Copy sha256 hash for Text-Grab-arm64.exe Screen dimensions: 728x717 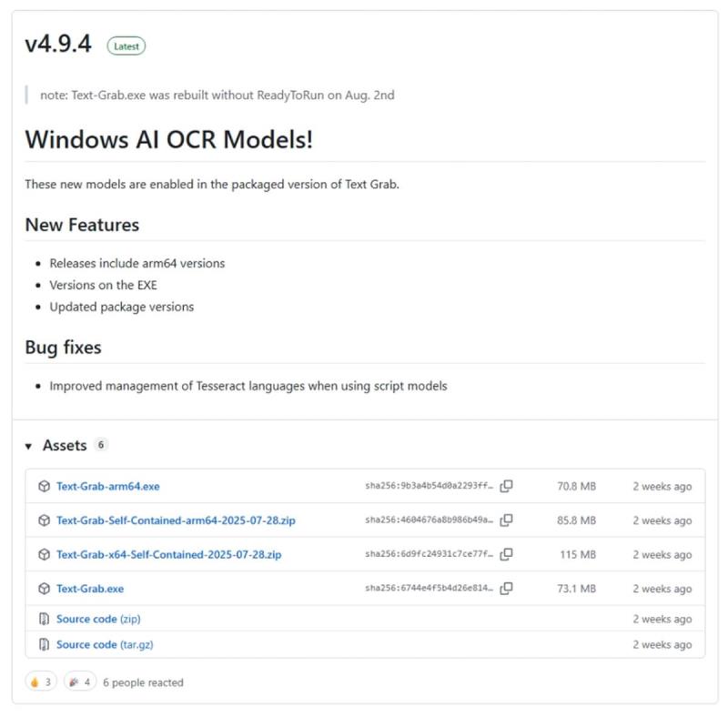[506, 486]
